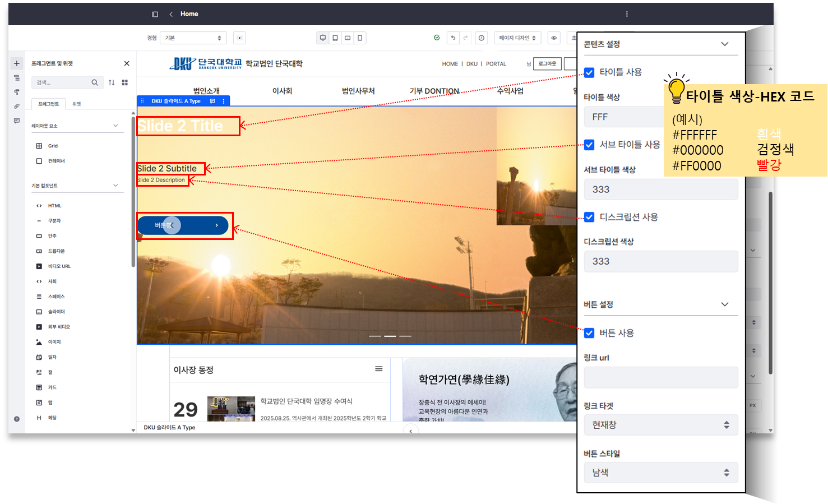Select the desktop viewport icon
The image size is (828, 504).
point(323,38)
